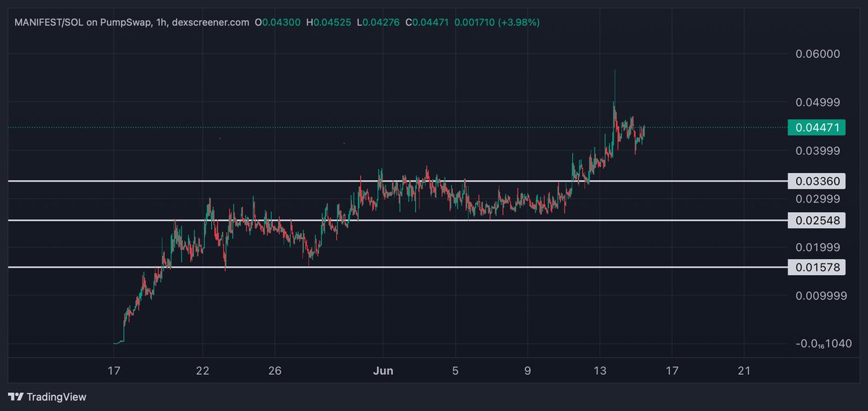This screenshot has height=411, width=868.
Task: Click the low value L0.04276
Action: pos(378,23)
